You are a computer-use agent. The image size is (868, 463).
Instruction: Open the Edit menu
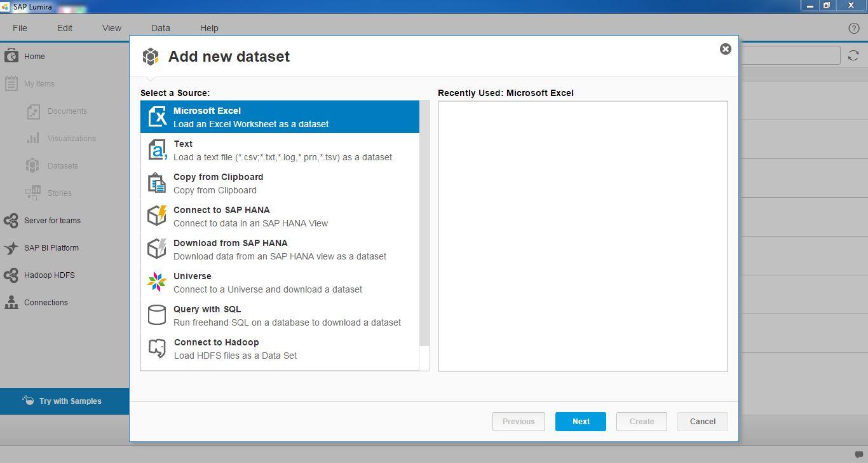65,28
